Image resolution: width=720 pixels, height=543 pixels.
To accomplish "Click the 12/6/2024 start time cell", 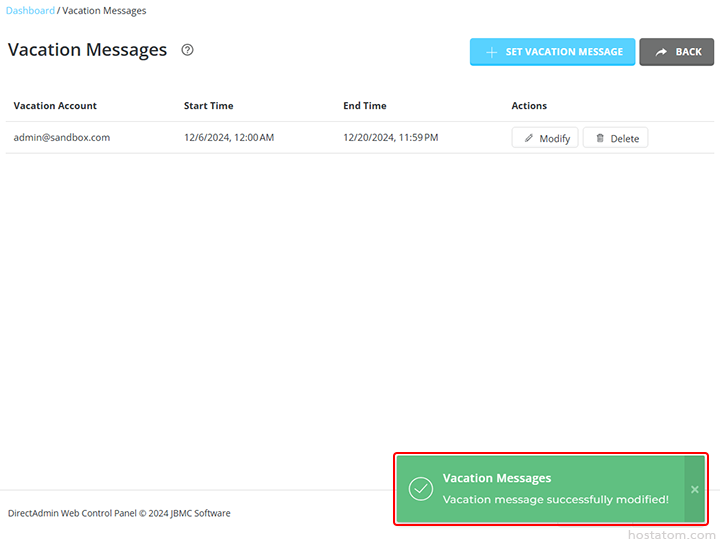I will click(228, 138).
